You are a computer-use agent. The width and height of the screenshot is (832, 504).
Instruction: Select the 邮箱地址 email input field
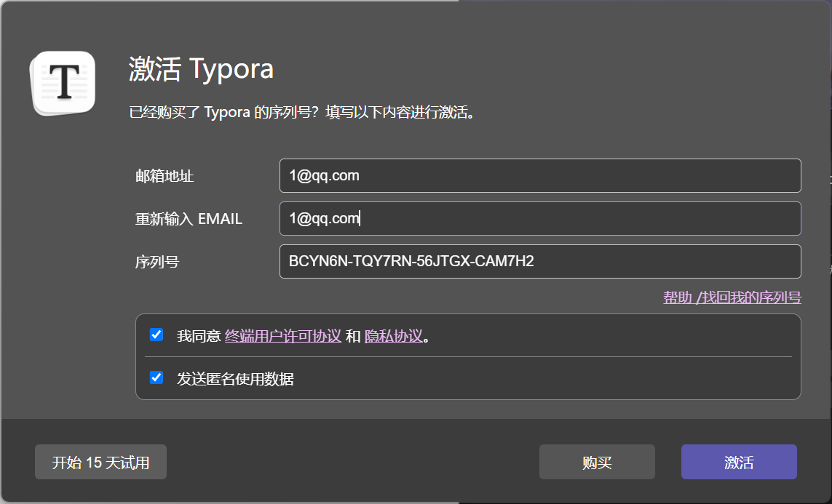[540, 175]
